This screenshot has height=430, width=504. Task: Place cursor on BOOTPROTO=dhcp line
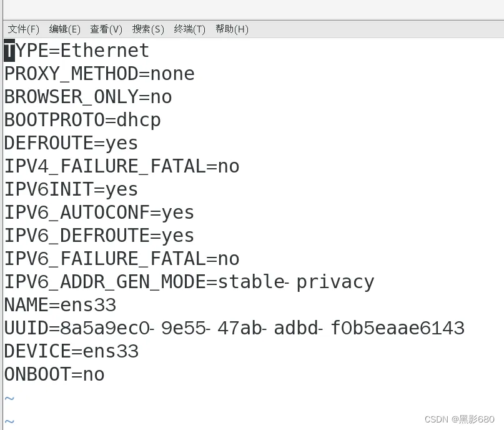tap(82, 120)
